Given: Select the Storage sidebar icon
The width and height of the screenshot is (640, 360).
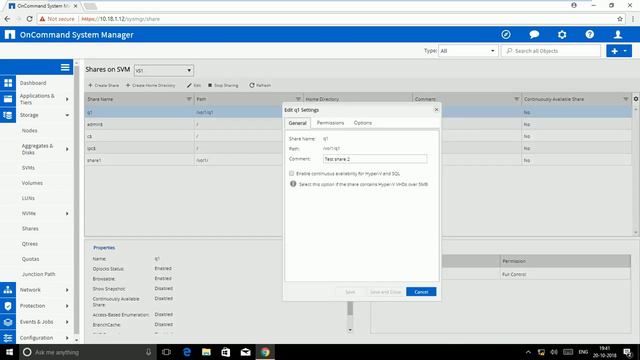Looking at the screenshot, I should [x=8, y=115].
